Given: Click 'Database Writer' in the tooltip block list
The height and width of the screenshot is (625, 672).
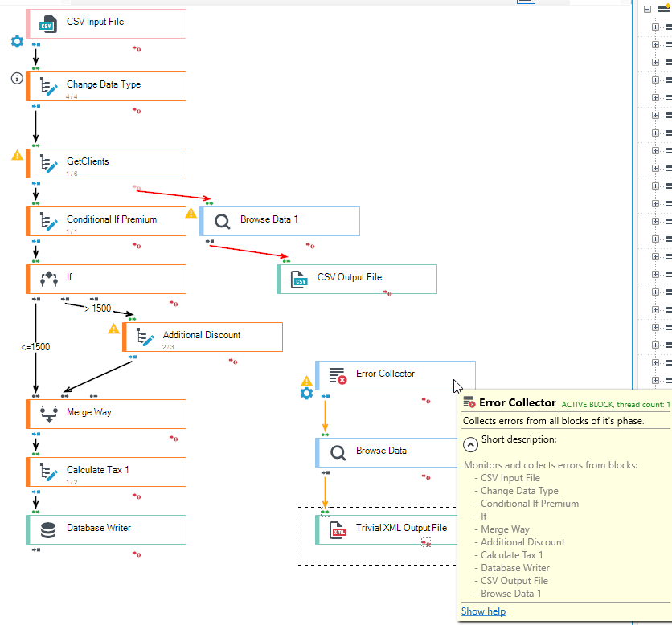Looking at the screenshot, I should click(x=515, y=568).
